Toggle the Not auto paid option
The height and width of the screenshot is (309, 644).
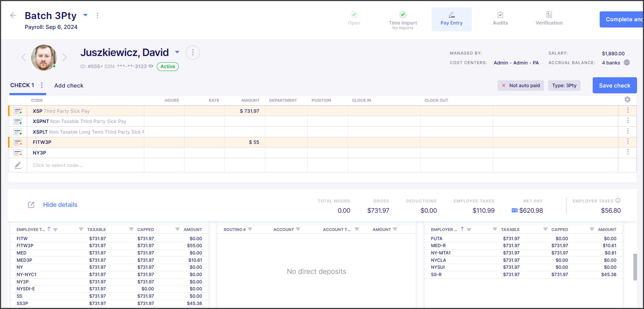pyautogui.click(x=520, y=86)
